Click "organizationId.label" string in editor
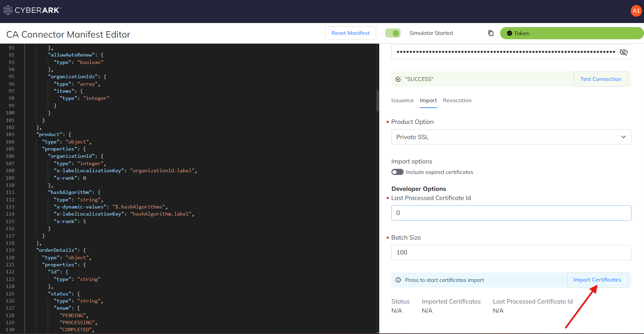Viewport: 644px width, 334px height. coord(163,171)
